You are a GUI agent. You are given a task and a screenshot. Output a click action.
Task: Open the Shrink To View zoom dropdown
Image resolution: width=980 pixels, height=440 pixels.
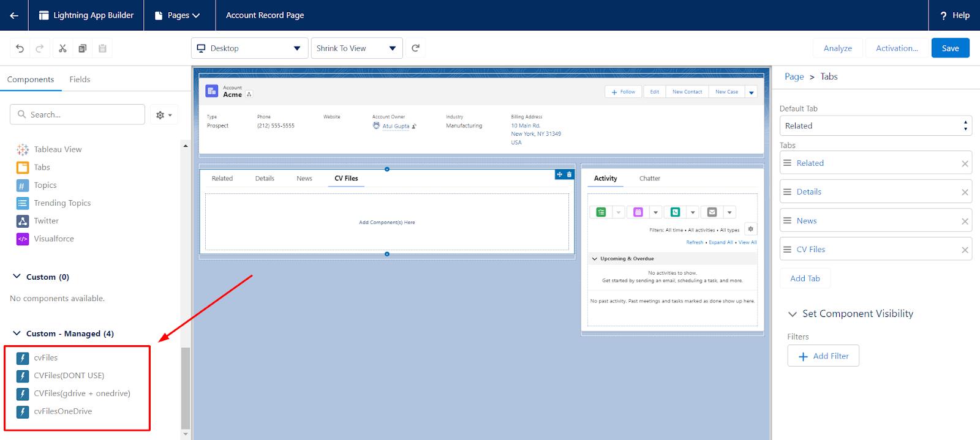click(x=357, y=48)
